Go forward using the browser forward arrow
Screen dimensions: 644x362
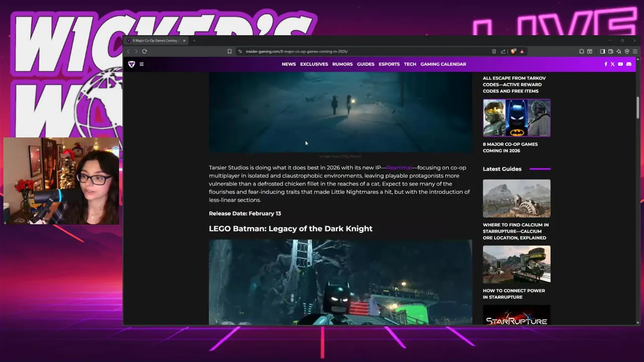[x=136, y=51]
